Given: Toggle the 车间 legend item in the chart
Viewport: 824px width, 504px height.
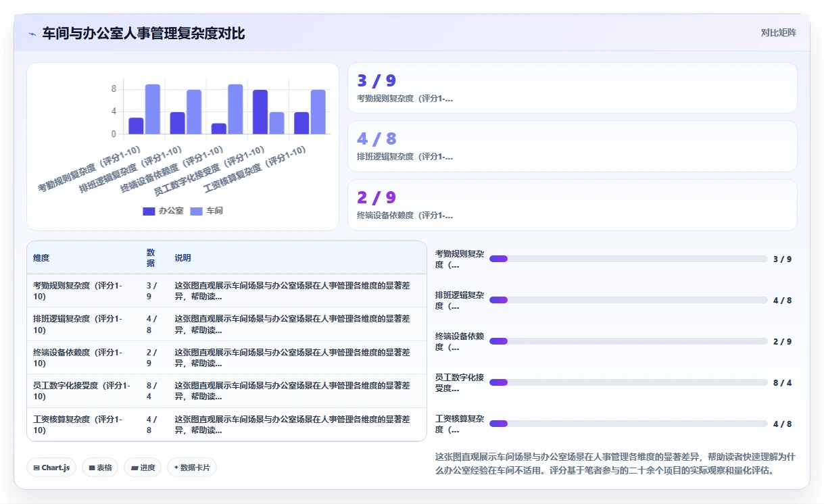Looking at the screenshot, I should click(206, 211).
